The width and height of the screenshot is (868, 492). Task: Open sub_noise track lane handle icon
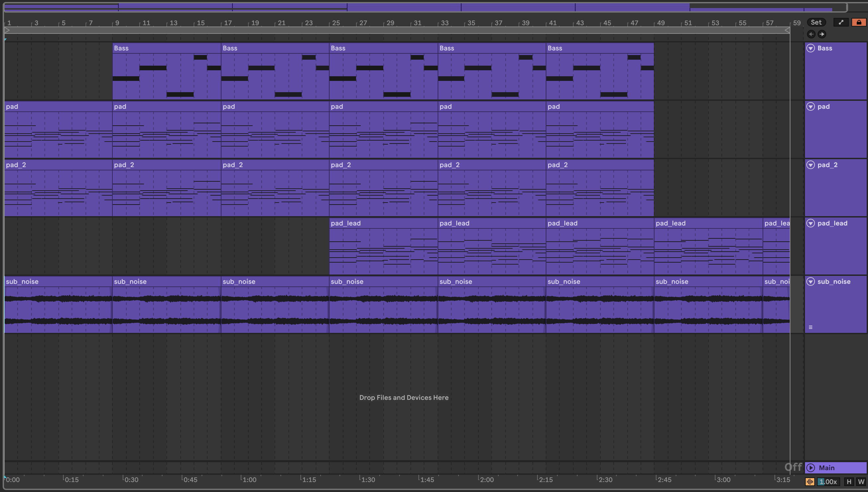click(x=810, y=327)
